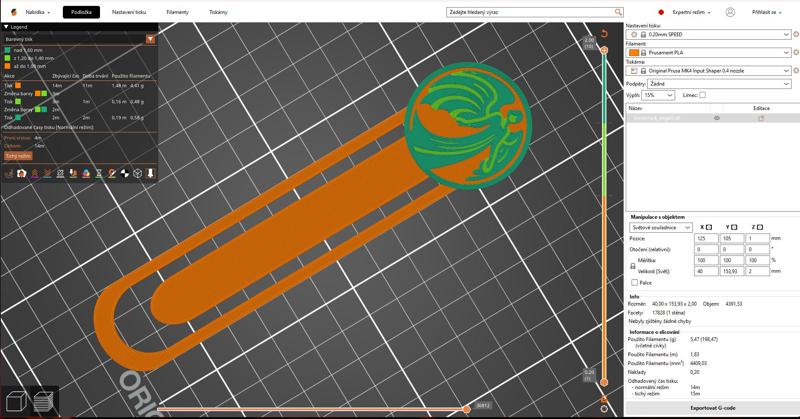This screenshot has height=419, width=800.
Task: Toggle deretractions visibility icon
Action: tap(47, 174)
